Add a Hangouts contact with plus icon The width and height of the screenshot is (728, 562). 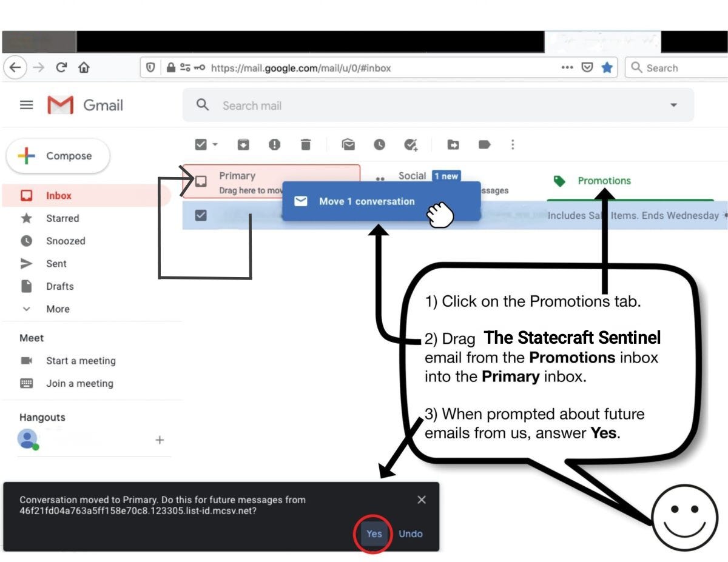pos(160,440)
